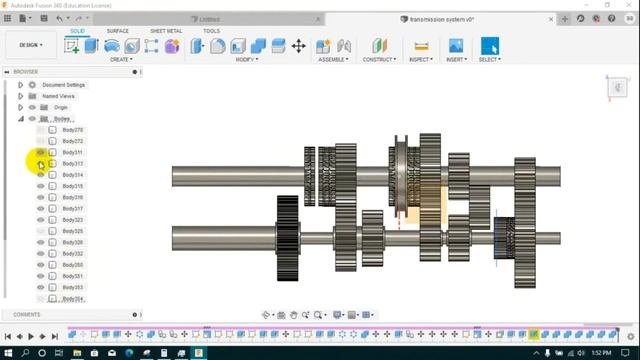Viewport: 640px width, 360px height.
Task: Open timeline settings gear
Action: point(631,336)
